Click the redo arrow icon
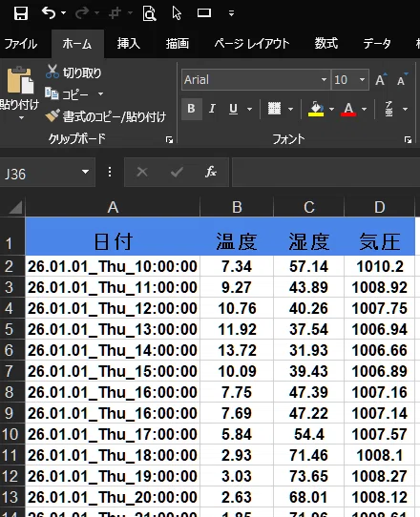 [81, 13]
